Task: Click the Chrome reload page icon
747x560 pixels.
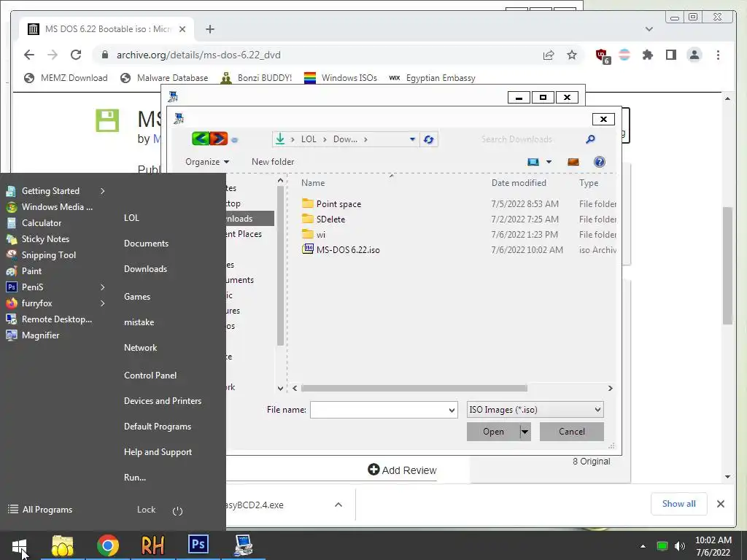Action: [76, 55]
